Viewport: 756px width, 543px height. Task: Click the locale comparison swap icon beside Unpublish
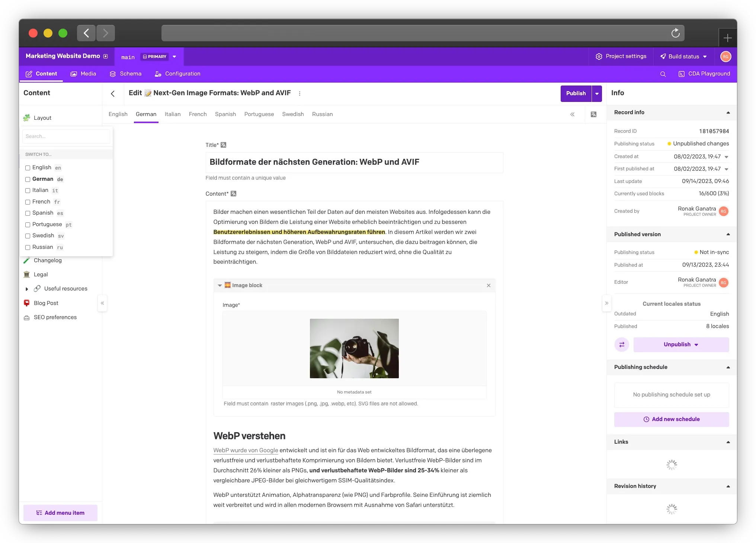(621, 344)
